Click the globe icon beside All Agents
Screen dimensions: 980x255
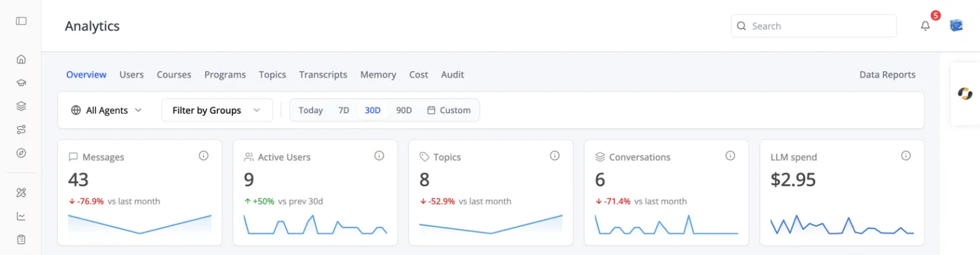click(x=76, y=110)
